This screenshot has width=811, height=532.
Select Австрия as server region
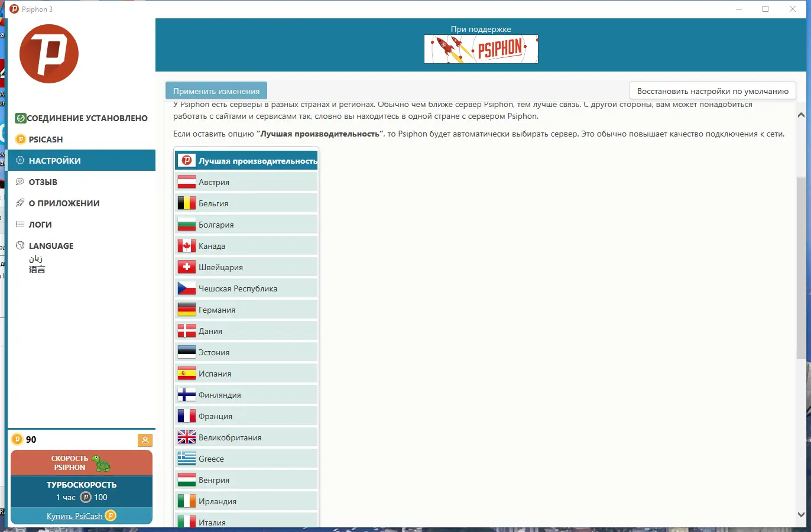pyautogui.click(x=246, y=182)
